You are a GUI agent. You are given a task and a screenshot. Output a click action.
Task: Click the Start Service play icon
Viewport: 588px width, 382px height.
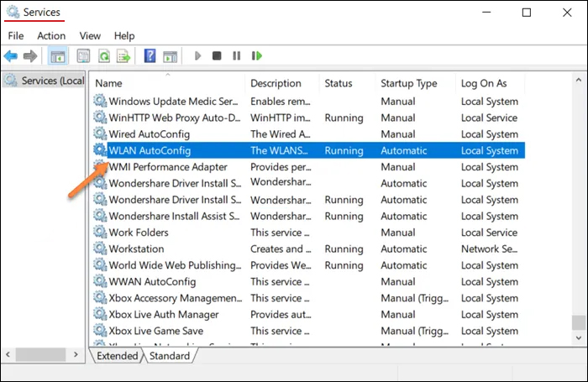(x=197, y=56)
